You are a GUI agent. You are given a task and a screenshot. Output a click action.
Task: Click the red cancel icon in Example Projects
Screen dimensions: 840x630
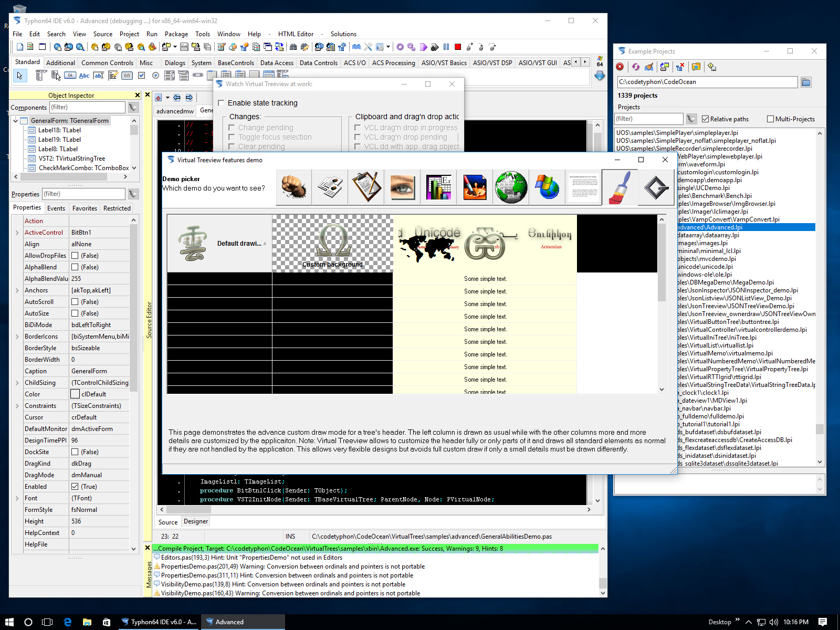point(620,67)
